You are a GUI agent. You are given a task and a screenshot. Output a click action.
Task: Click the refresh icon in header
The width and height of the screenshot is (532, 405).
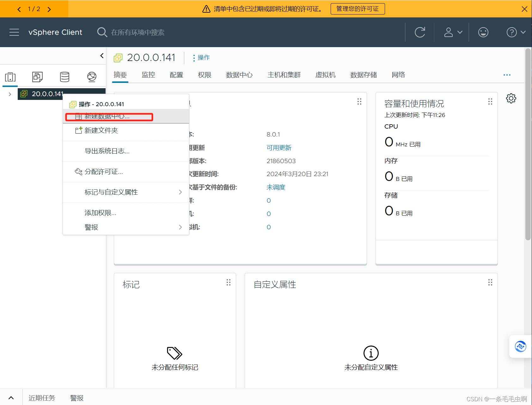(x=419, y=32)
